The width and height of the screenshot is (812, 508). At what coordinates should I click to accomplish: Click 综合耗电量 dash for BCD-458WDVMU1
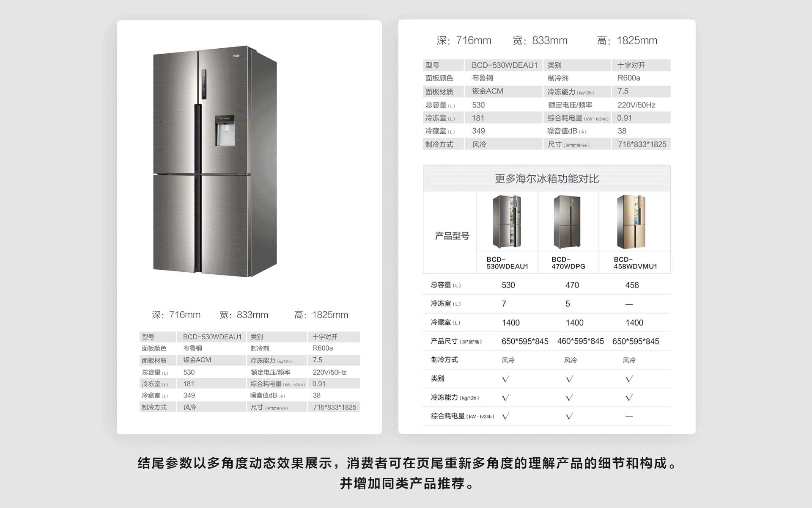[x=629, y=416]
